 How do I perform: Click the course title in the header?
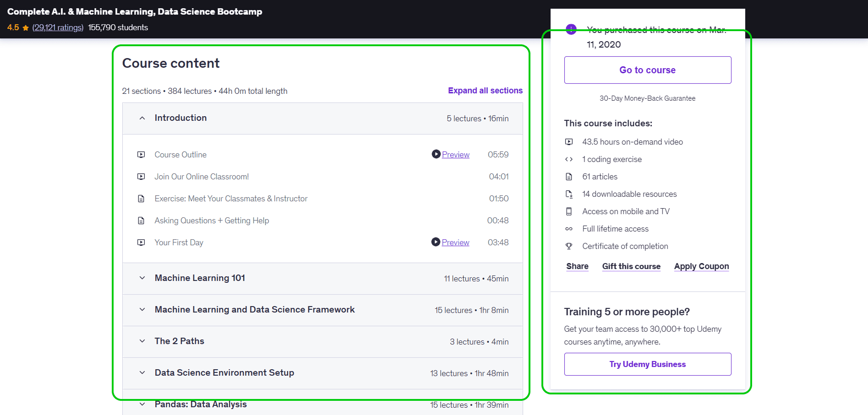click(x=135, y=11)
